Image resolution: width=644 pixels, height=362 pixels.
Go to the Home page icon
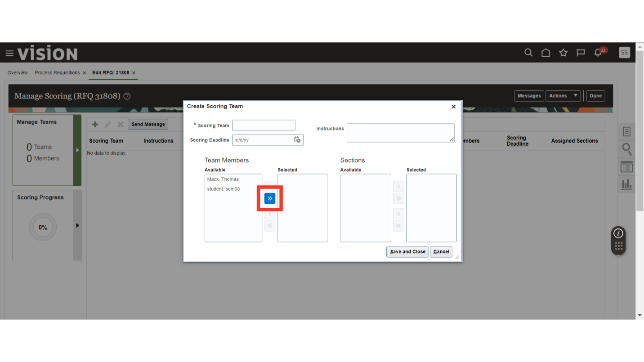point(546,53)
